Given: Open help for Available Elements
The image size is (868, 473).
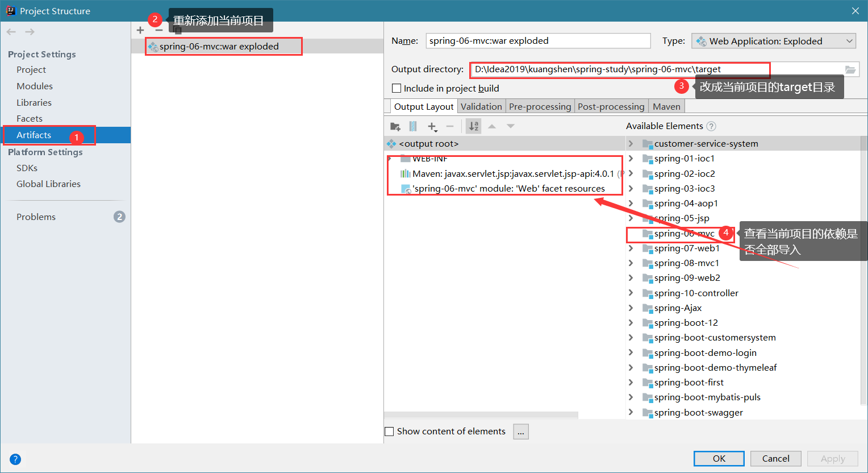Looking at the screenshot, I should (x=711, y=126).
